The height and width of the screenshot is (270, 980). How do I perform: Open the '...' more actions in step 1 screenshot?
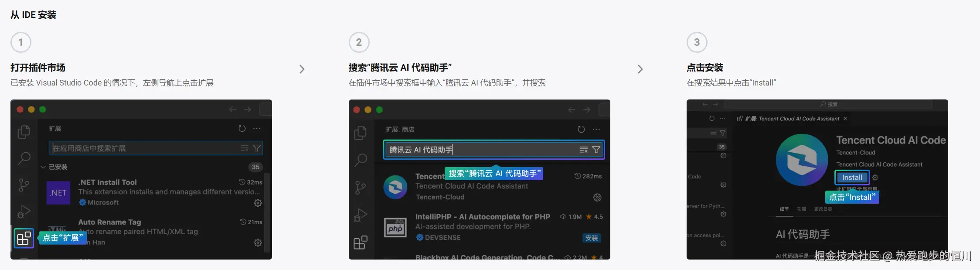pos(257,128)
